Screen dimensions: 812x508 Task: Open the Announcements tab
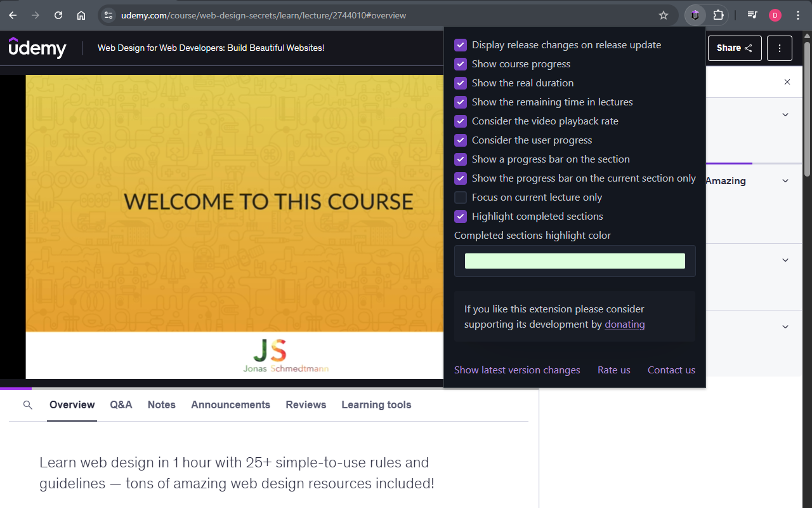[x=230, y=404]
